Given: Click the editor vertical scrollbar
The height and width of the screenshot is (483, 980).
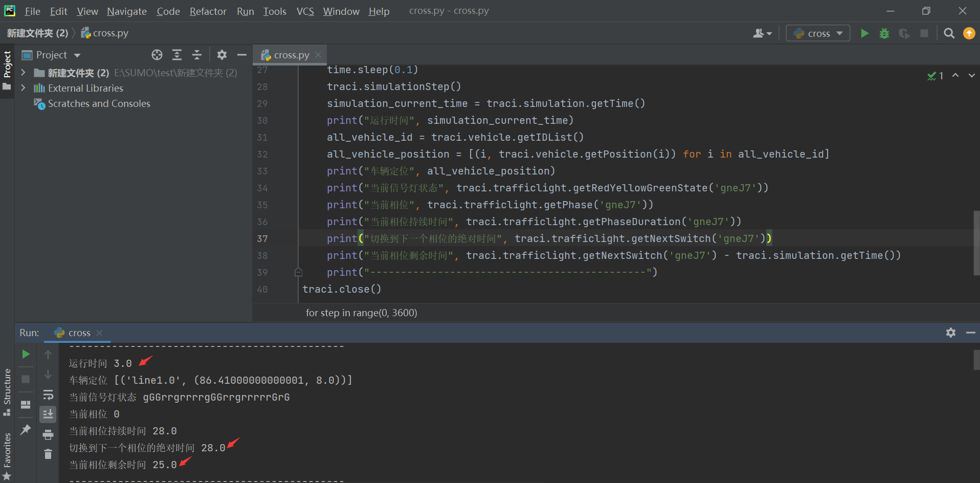Looking at the screenshot, I should pos(976,243).
